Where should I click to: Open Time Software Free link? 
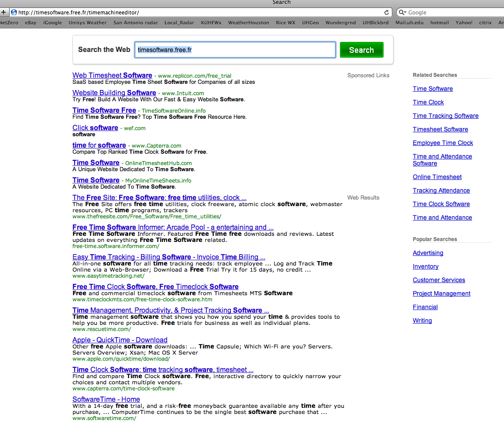tap(104, 110)
